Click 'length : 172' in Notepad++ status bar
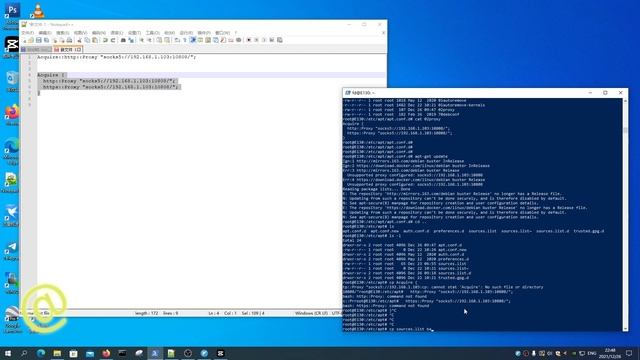This screenshot has width=640, height=360. (x=146, y=313)
